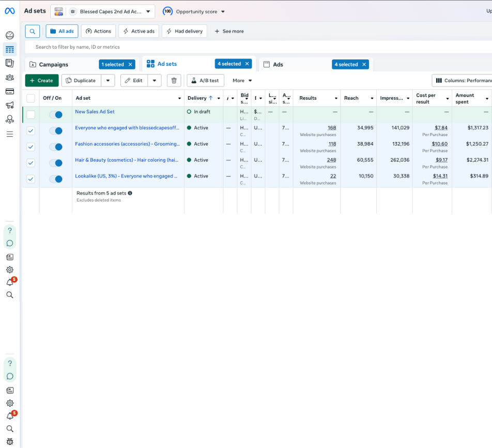Screen dimensions: 492x448
Task: Open the Account overview gauge icon
Action: click(x=10, y=35)
